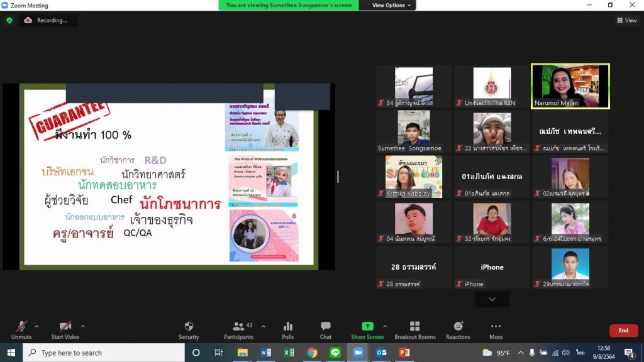This screenshot has width=644, height=362.
Task: End the Zoom meeting
Action: tap(623, 330)
